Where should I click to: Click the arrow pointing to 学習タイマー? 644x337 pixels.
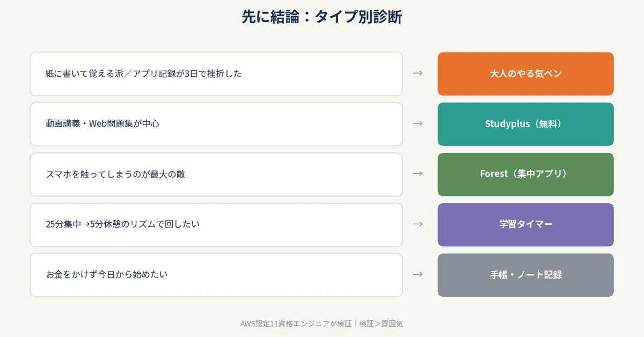418,224
